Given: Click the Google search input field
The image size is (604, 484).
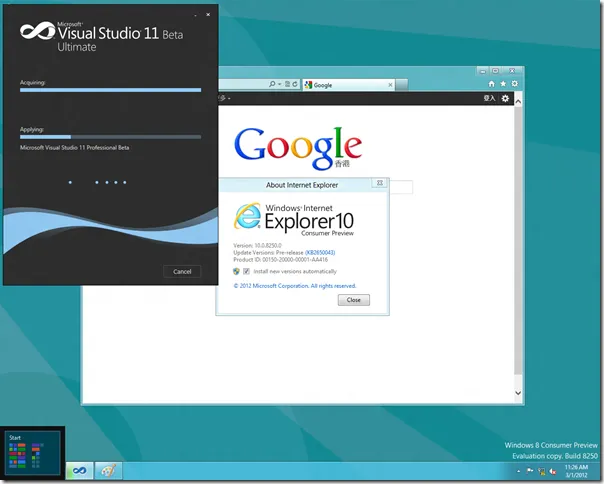Looking at the screenshot, I should tap(401, 187).
